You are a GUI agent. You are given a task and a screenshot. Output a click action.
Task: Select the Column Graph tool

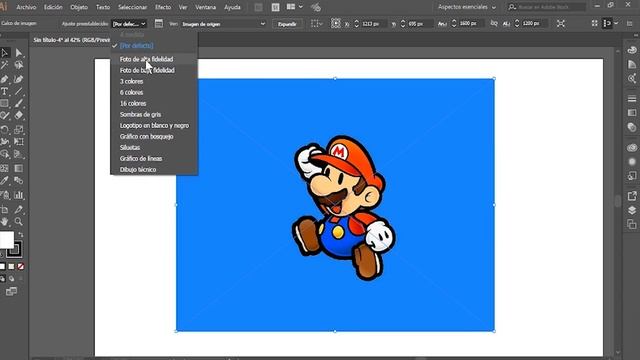[x=19, y=195]
